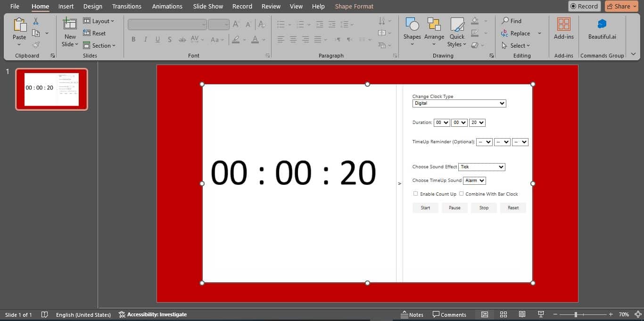644x321 pixels.
Task: Go to the Slide Show tab
Action: [x=208, y=7]
